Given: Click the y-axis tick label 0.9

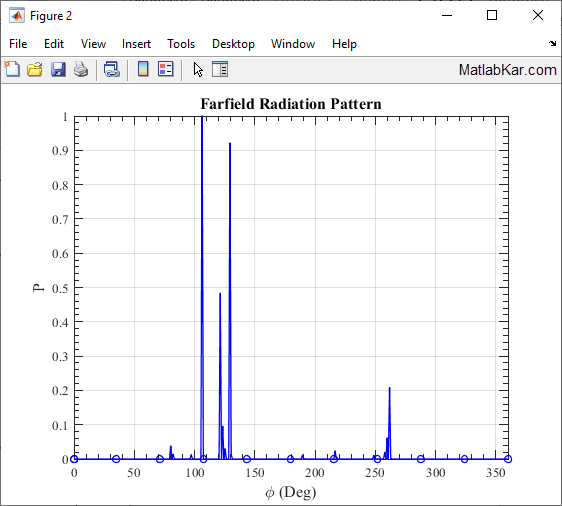Looking at the screenshot, I should 60,151.
